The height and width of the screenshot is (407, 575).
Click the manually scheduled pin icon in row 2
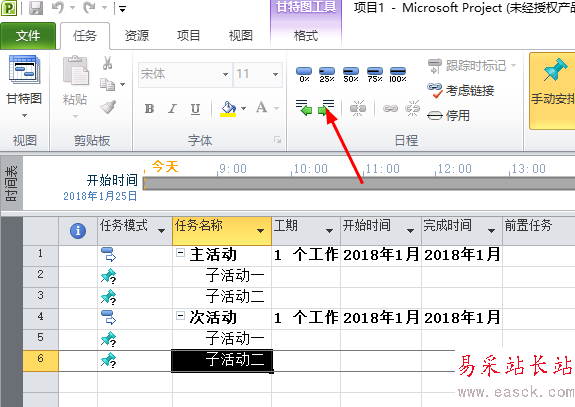[x=109, y=276]
